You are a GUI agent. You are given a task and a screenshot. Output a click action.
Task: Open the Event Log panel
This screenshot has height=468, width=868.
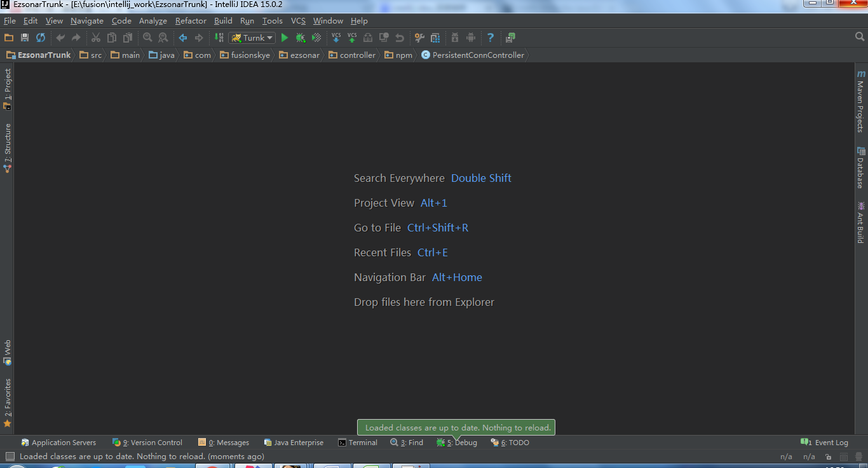(825, 443)
